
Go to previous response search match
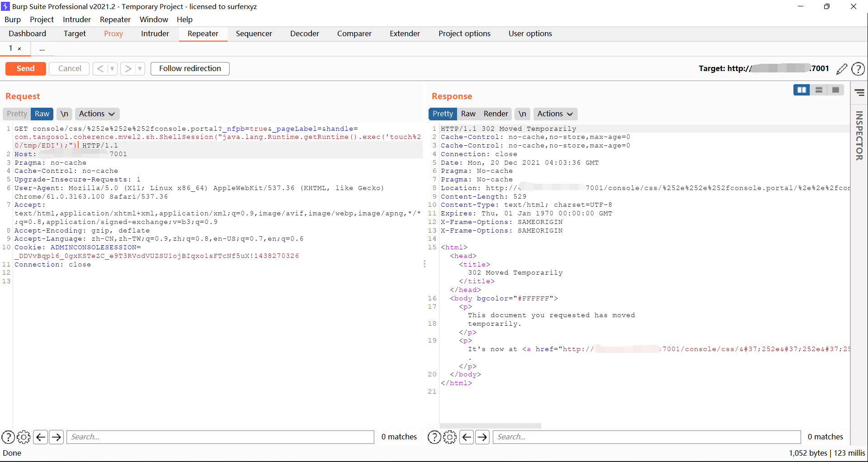click(467, 437)
